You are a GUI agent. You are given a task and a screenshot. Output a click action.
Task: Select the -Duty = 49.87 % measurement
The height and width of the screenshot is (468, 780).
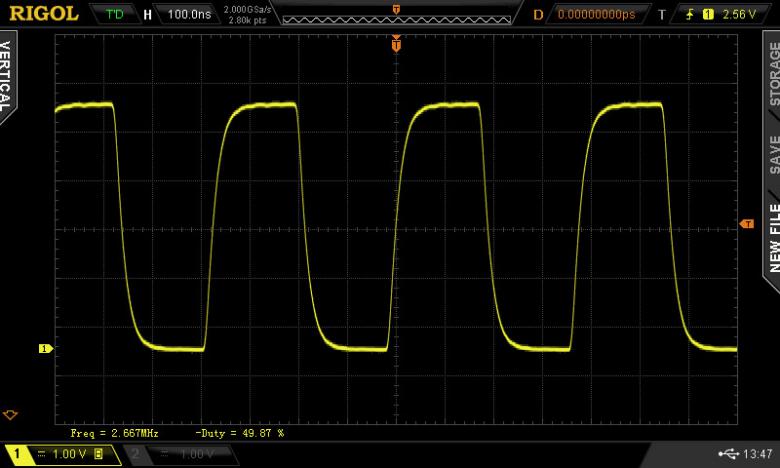[240, 433]
